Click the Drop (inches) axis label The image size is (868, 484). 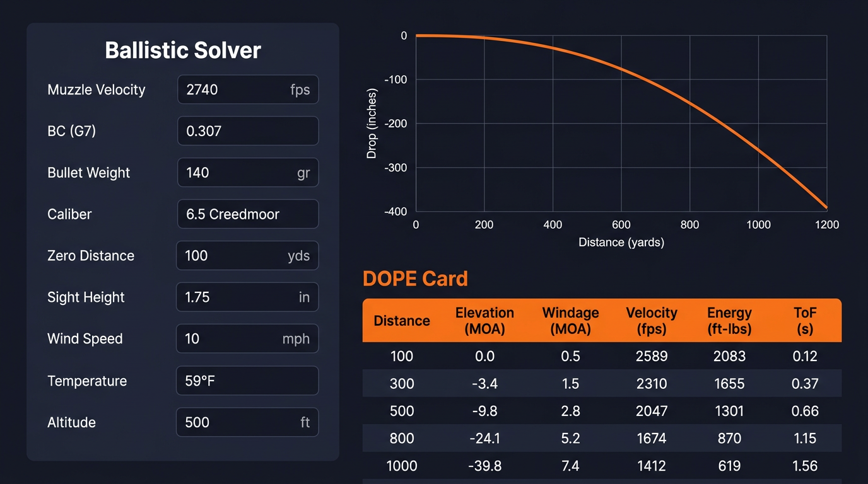click(372, 124)
